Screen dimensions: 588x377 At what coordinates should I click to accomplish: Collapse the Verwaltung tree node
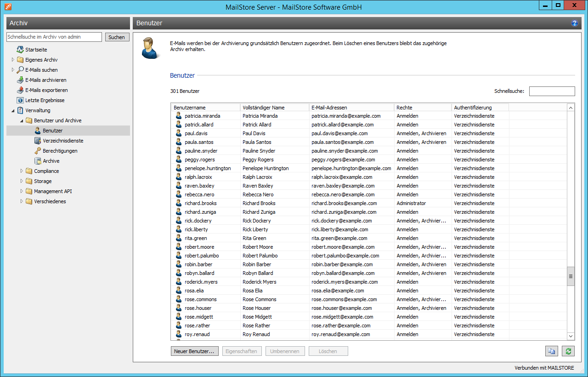click(x=13, y=110)
